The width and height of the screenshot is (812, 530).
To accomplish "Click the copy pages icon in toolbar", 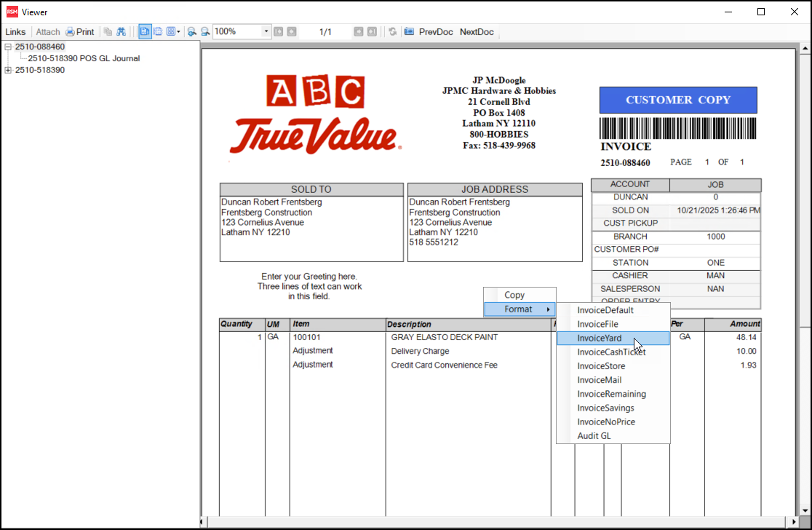I will point(108,32).
